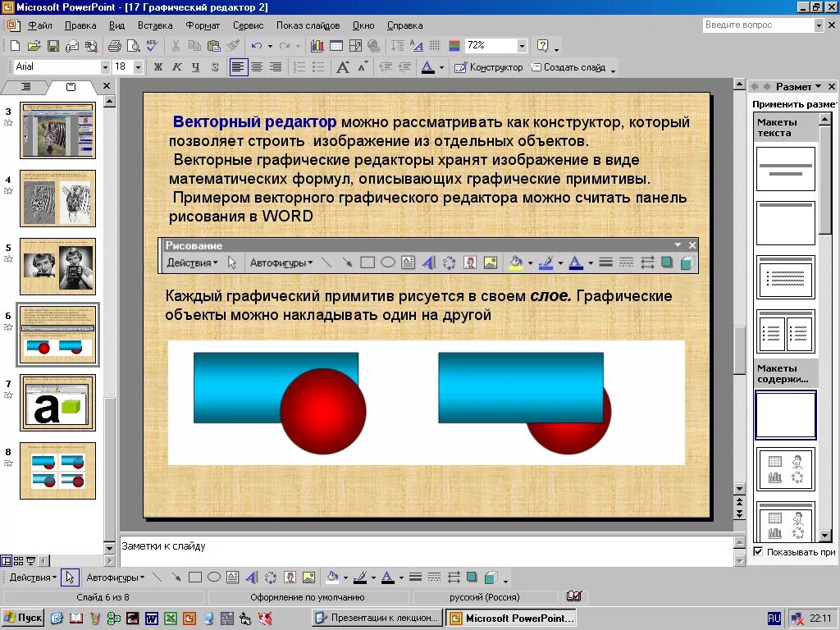840x630 pixels.
Task: Undo the last action with the arrow icon
Action: point(257,46)
